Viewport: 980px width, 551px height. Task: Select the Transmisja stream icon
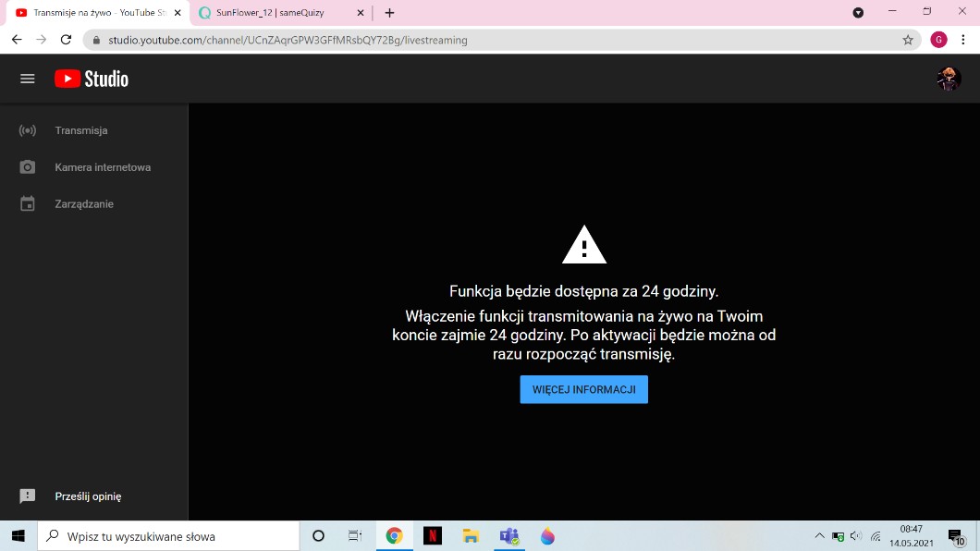pos(28,130)
